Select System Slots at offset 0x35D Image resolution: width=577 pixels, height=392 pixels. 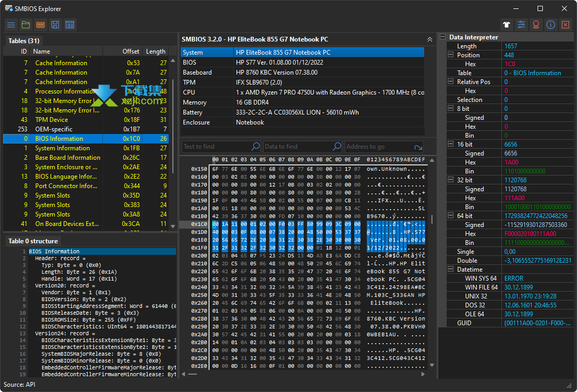point(86,195)
